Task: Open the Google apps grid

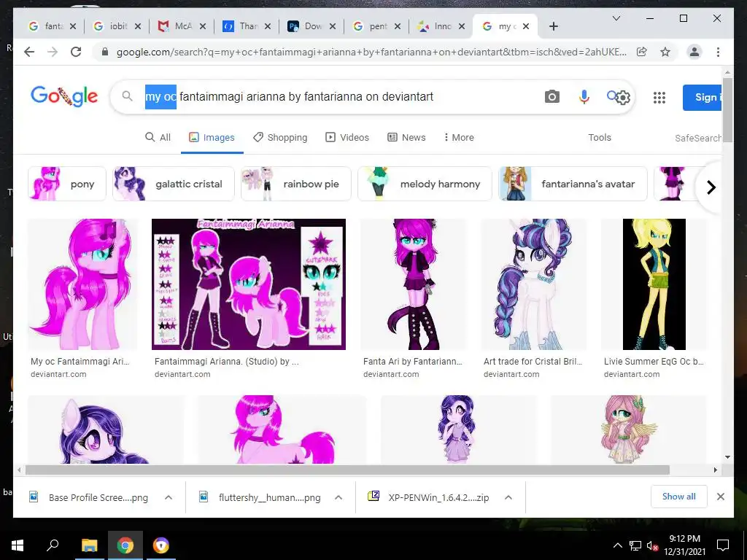Action: click(x=659, y=98)
